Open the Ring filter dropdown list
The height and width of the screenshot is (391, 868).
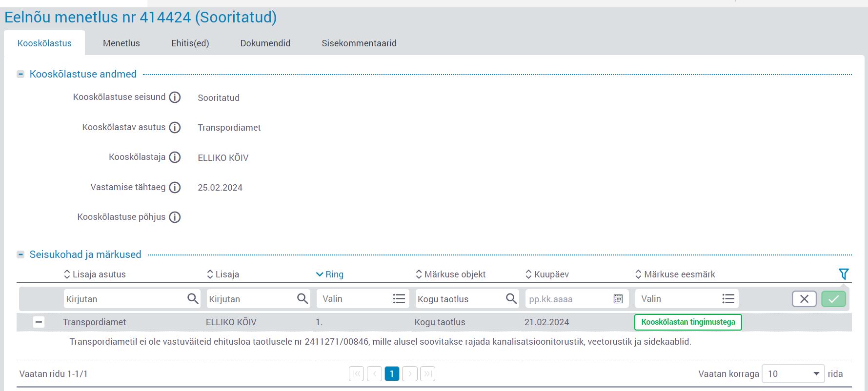click(x=399, y=299)
